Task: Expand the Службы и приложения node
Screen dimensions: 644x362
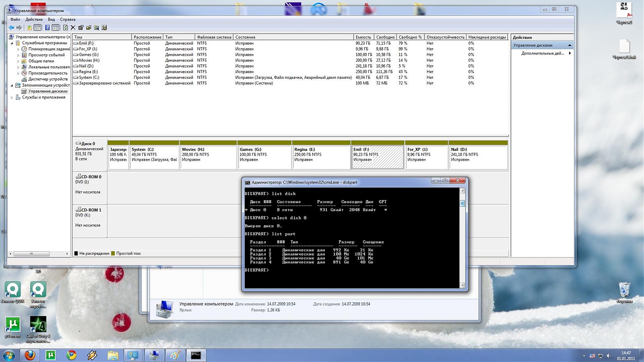Action: [x=12, y=98]
